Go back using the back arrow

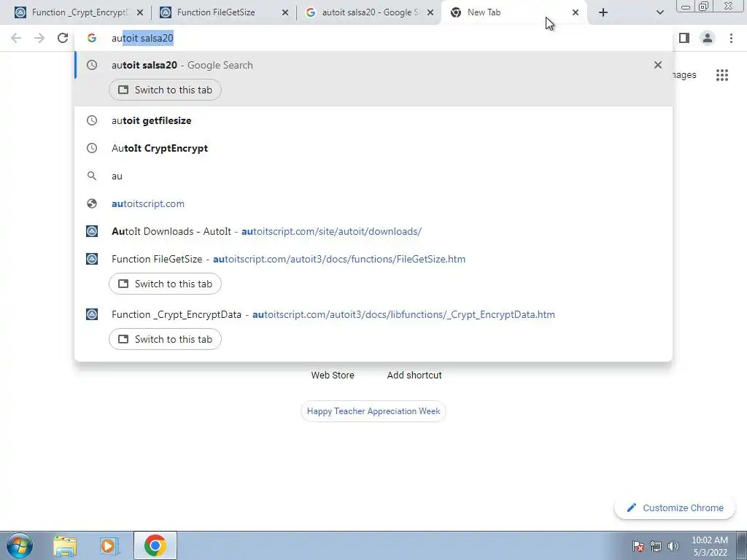click(x=16, y=38)
